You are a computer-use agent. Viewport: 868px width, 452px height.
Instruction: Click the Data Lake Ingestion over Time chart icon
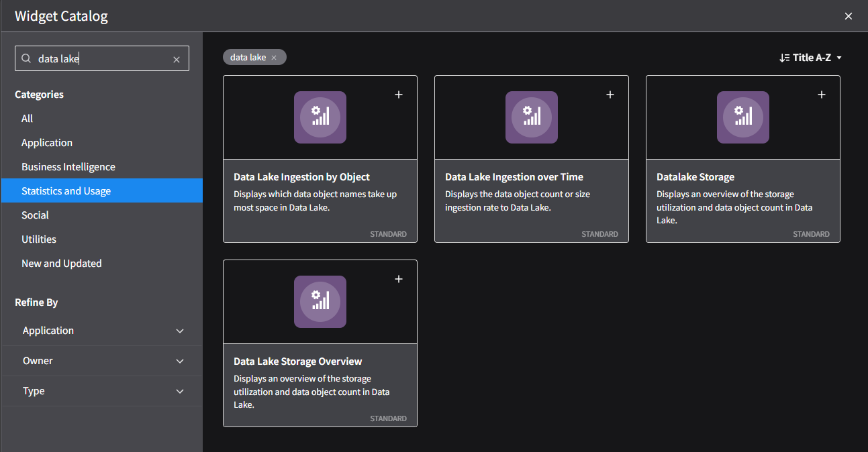pyautogui.click(x=532, y=117)
